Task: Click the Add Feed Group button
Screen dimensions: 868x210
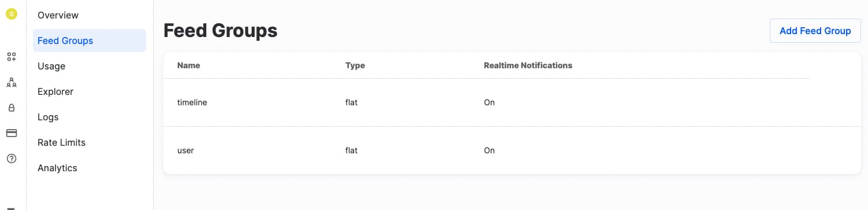Action: [815, 31]
